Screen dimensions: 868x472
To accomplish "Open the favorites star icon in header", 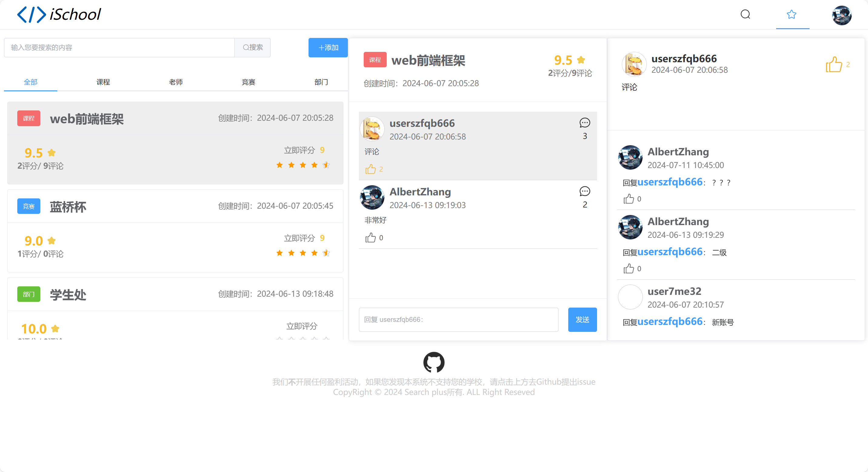I will (x=792, y=14).
